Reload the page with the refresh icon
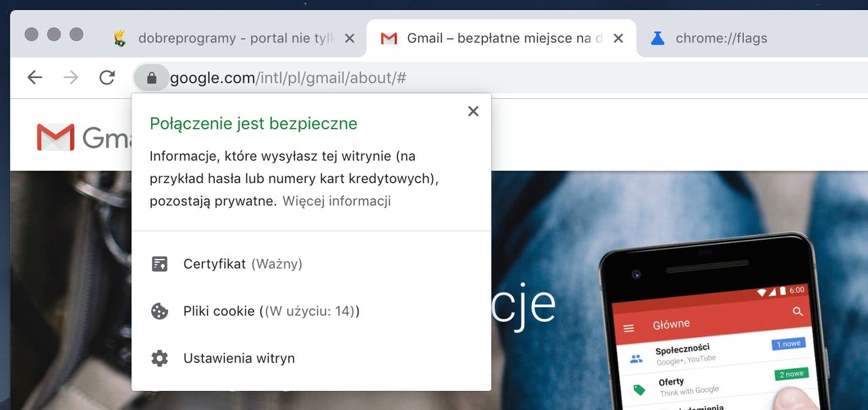 pos(106,77)
